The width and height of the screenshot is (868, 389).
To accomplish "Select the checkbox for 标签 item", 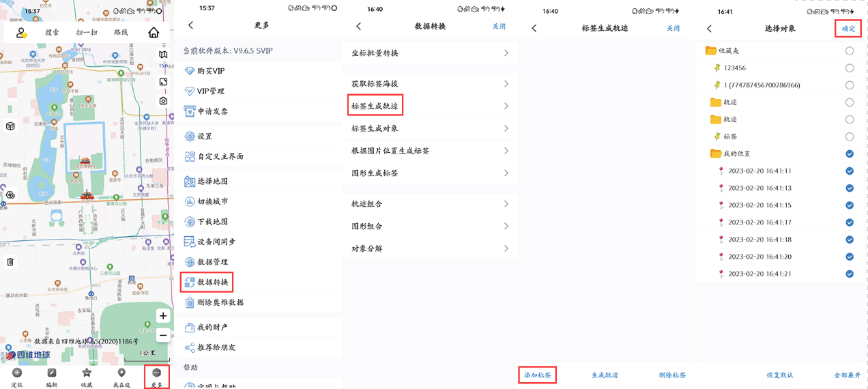I will point(850,136).
